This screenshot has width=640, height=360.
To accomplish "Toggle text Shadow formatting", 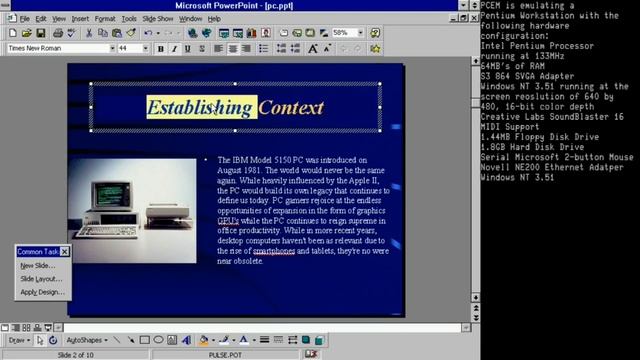I will coord(202,49).
